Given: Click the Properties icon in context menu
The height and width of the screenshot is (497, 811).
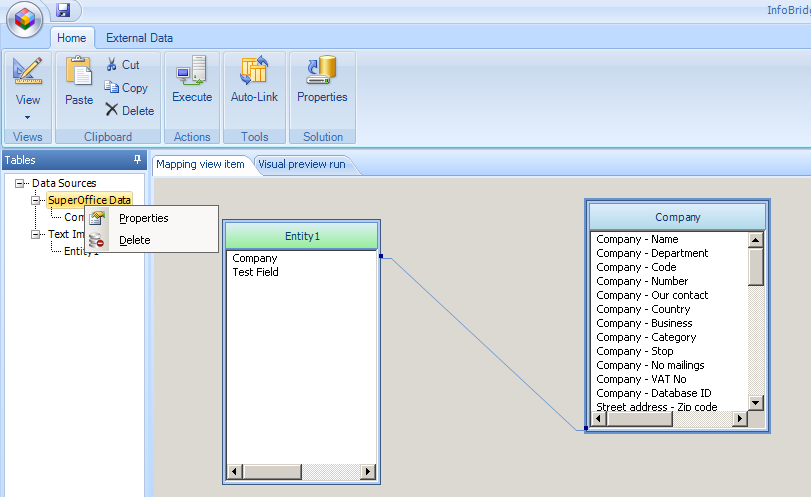Looking at the screenshot, I should click(x=97, y=218).
